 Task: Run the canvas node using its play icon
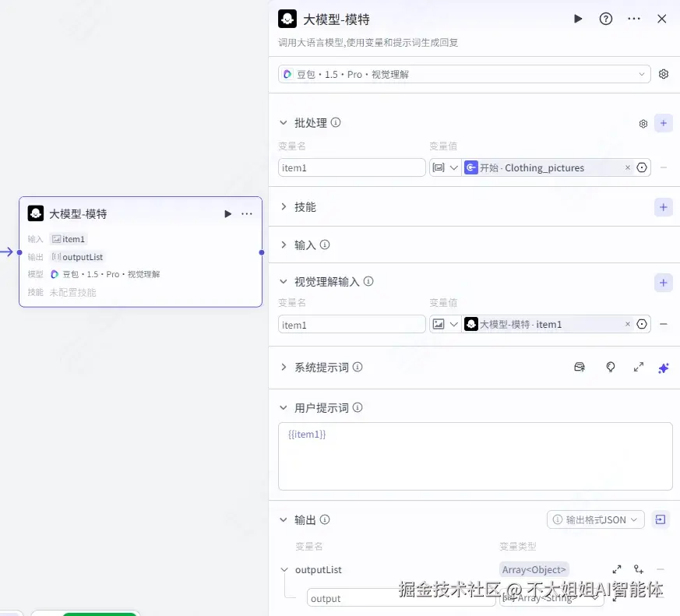227,213
